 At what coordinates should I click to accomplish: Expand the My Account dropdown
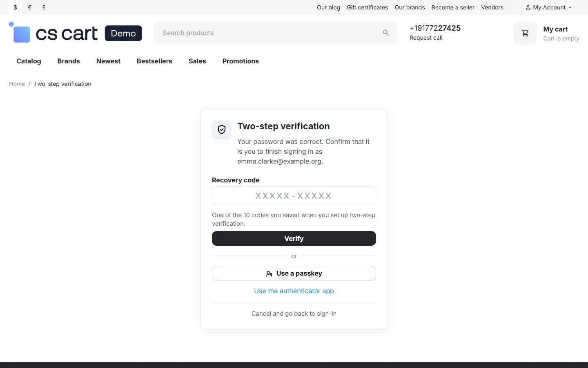coord(548,7)
